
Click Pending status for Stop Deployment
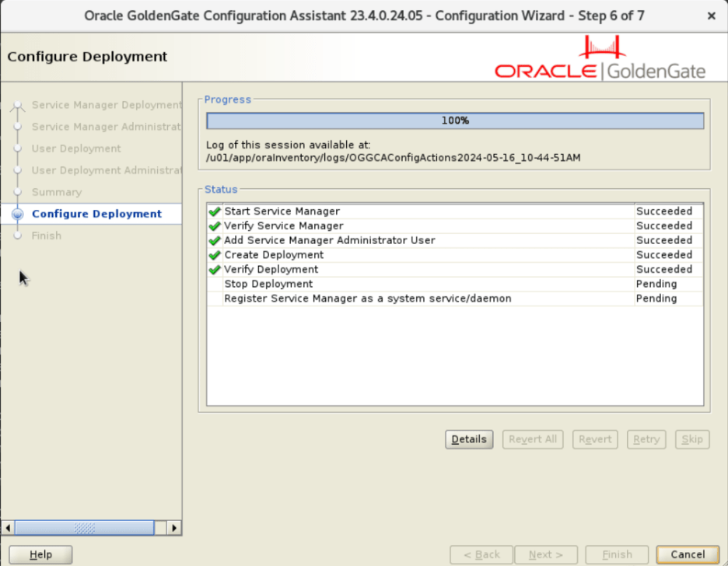pos(656,284)
